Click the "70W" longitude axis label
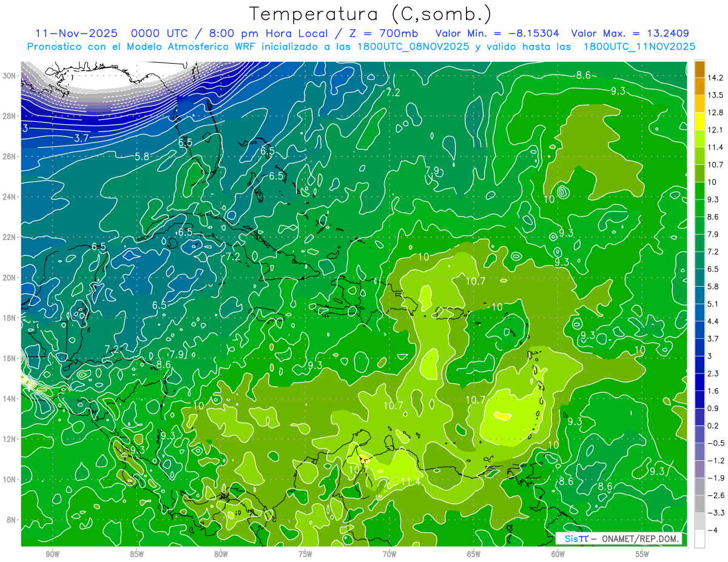 pyautogui.click(x=389, y=555)
